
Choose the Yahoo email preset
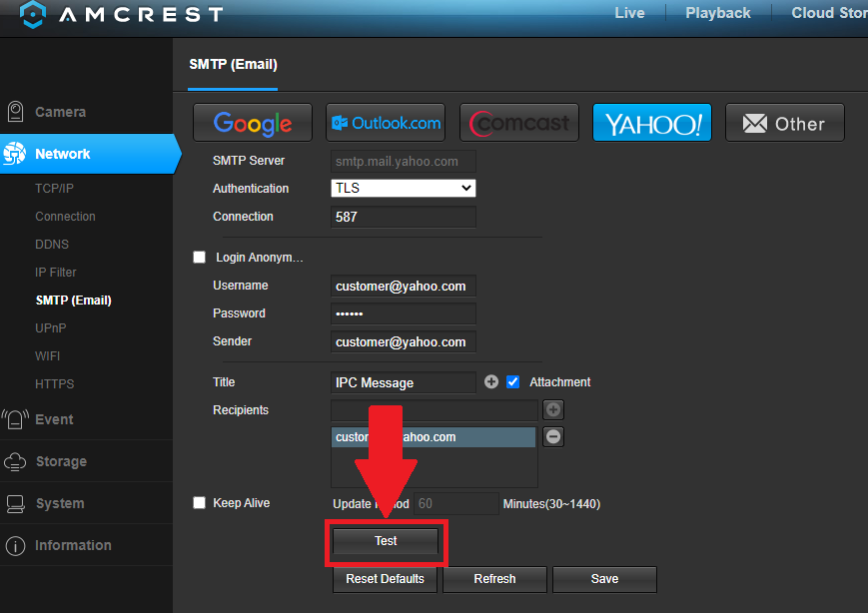point(652,123)
